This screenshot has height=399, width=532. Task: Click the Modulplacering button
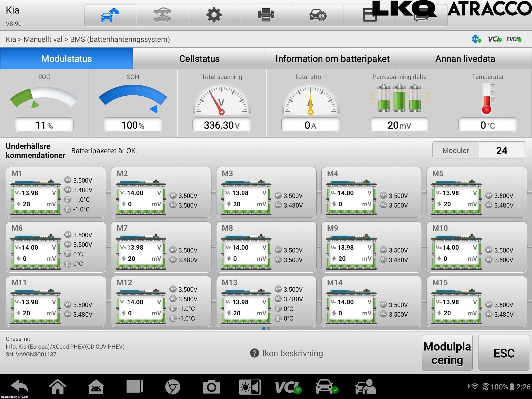pyautogui.click(x=447, y=353)
